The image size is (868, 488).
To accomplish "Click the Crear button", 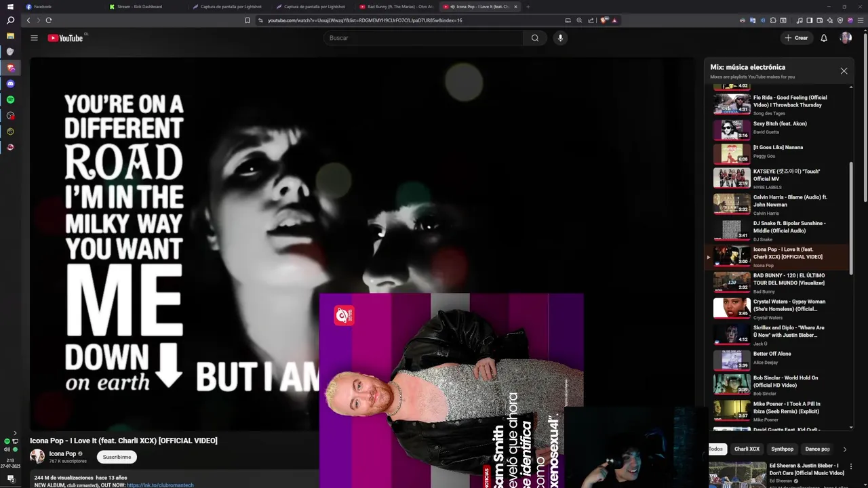I will coord(796,38).
